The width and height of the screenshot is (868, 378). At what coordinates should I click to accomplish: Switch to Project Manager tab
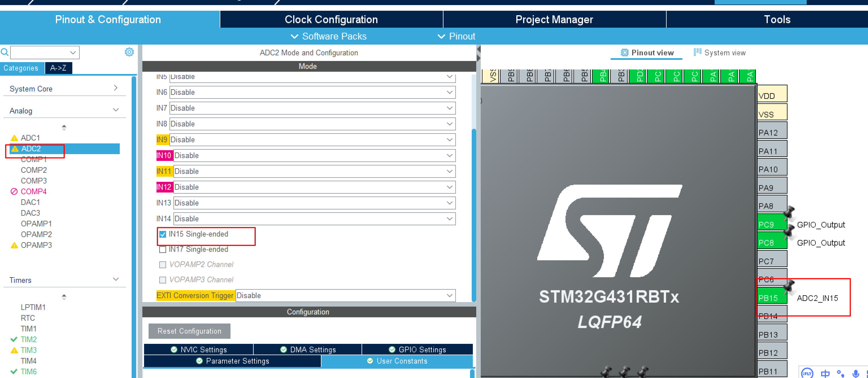point(554,19)
